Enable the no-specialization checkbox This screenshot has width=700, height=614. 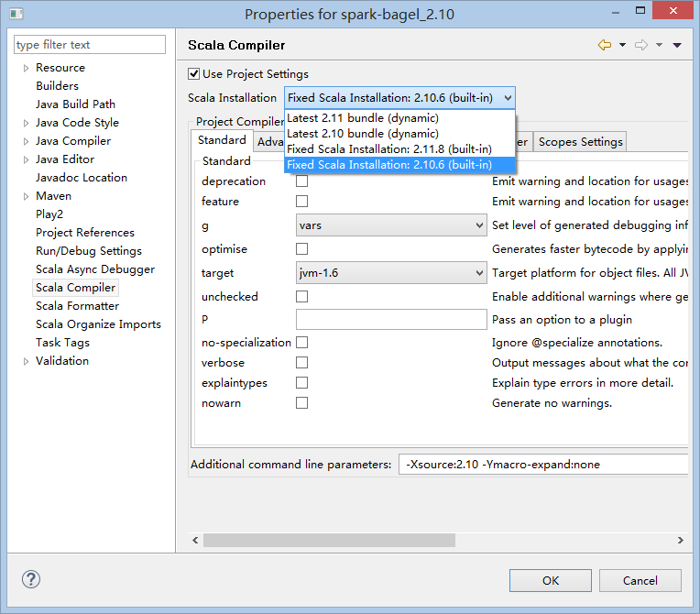coord(301,343)
